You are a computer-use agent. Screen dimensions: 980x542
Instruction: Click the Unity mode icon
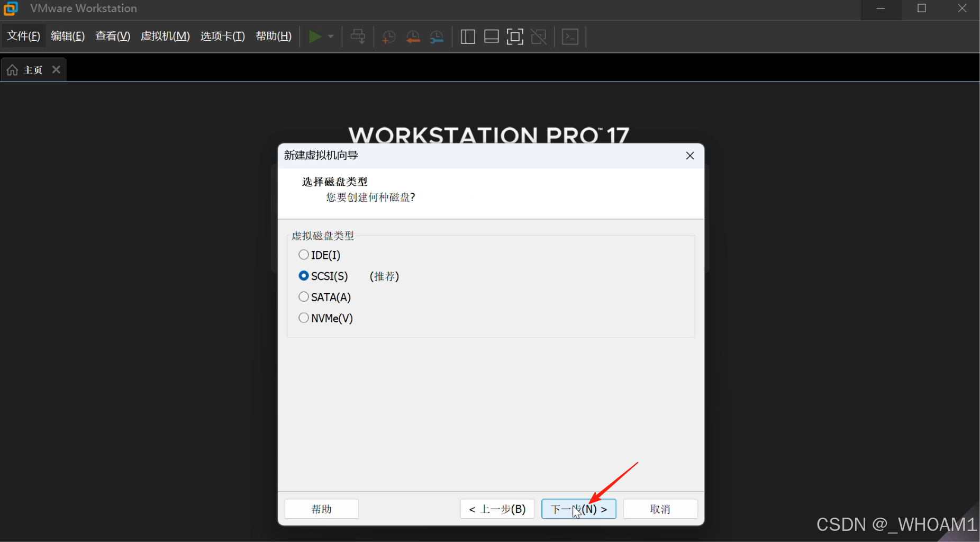[x=539, y=37]
